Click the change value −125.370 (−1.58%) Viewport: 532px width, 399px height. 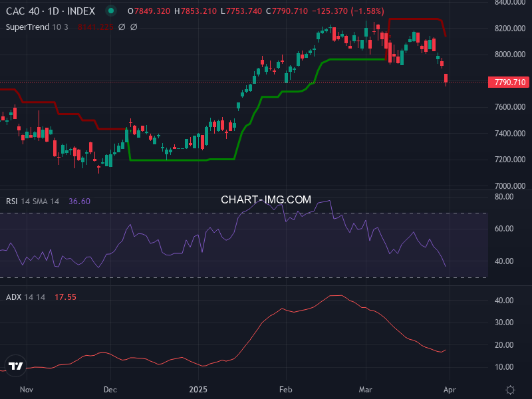tap(348, 11)
